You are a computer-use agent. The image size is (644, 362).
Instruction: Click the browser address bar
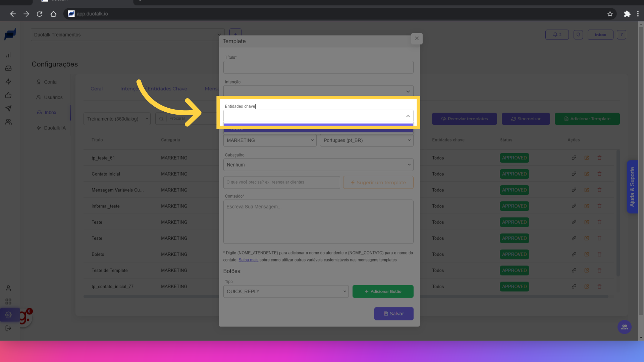click(335, 14)
